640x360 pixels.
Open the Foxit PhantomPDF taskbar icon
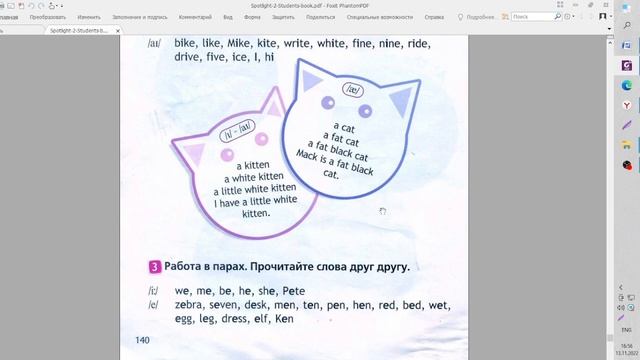click(627, 65)
